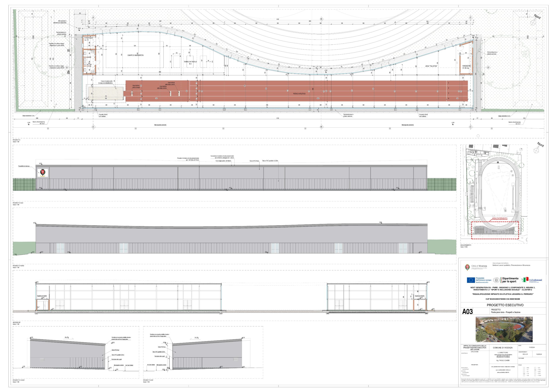Click the COMUNE DI VICENZA cell

(x=503, y=348)
